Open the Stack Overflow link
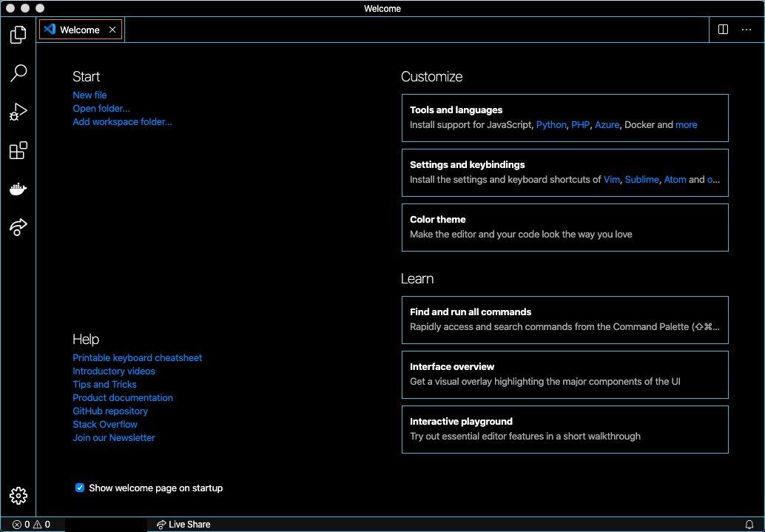This screenshot has width=765, height=532. [x=105, y=424]
